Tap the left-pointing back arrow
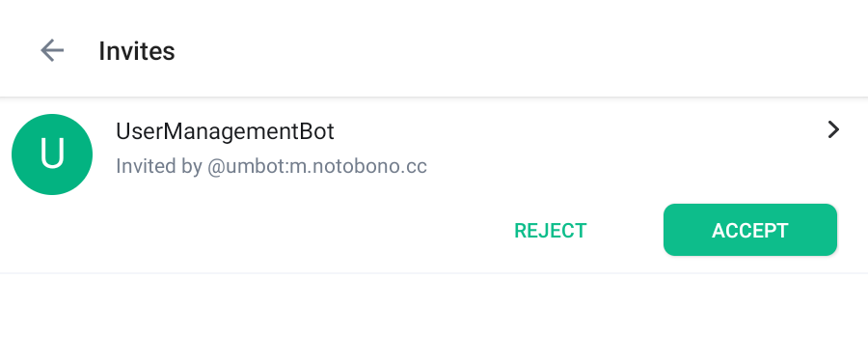The image size is (868, 364). 52,50
